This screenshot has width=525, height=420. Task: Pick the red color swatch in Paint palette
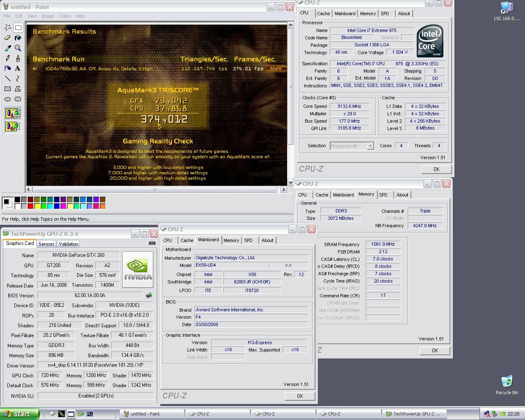click(30, 206)
